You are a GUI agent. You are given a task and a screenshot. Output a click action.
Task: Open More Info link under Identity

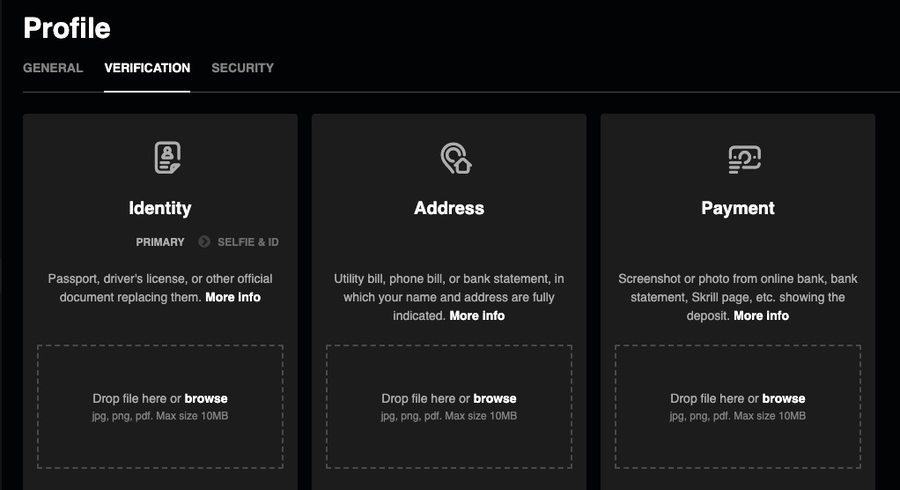point(233,297)
